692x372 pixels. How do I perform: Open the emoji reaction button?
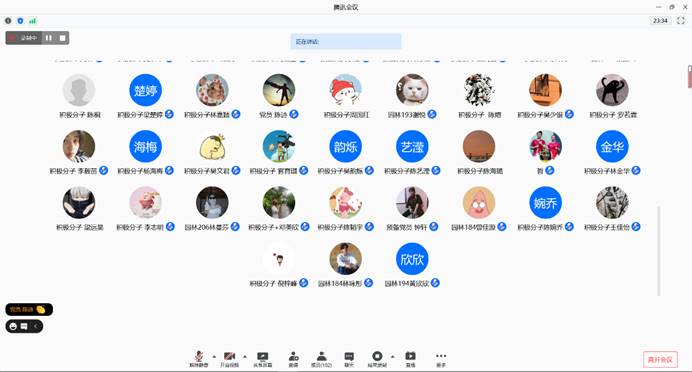(x=13, y=326)
